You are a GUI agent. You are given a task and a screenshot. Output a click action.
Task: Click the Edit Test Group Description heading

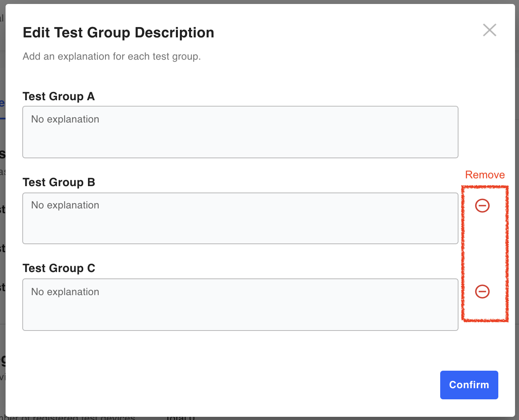[x=118, y=33]
